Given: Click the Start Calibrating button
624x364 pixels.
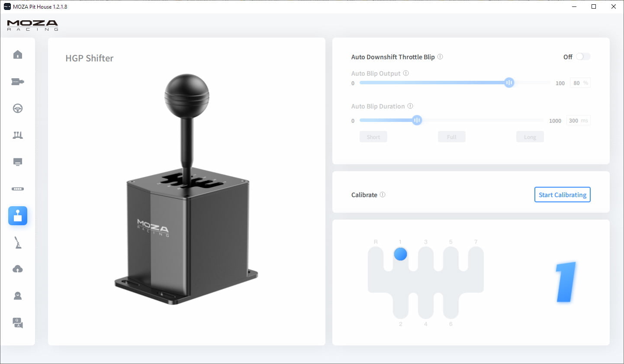Looking at the screenshot, I should [x=562, y=195].
